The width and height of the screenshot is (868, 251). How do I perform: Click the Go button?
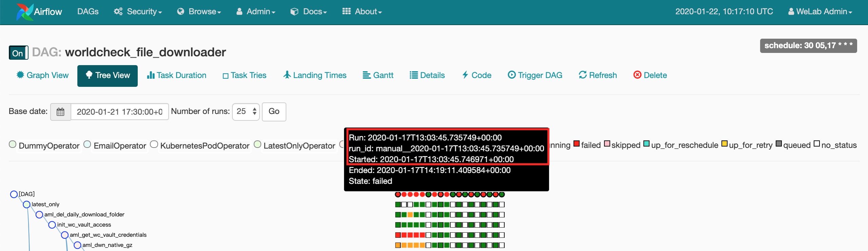274,112
